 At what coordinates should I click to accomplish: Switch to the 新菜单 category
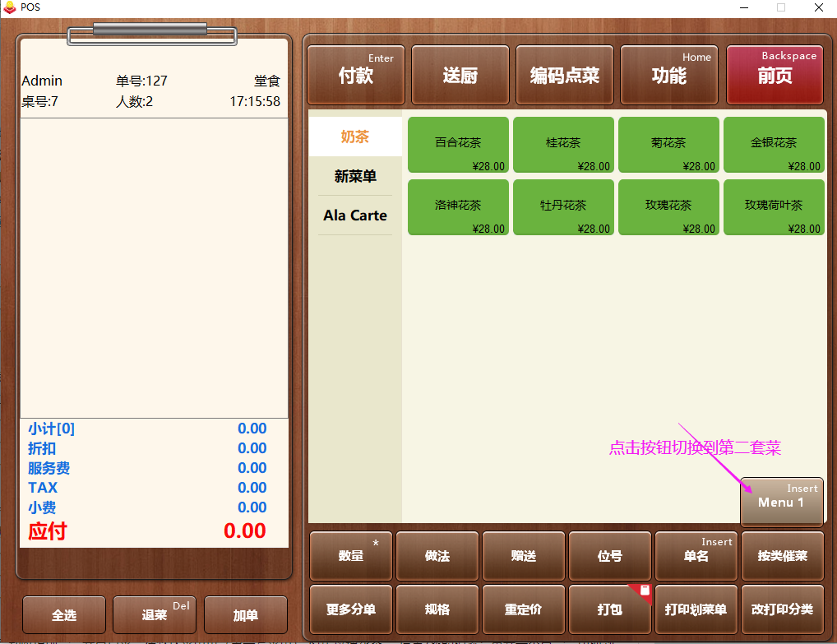coord(355,176)
